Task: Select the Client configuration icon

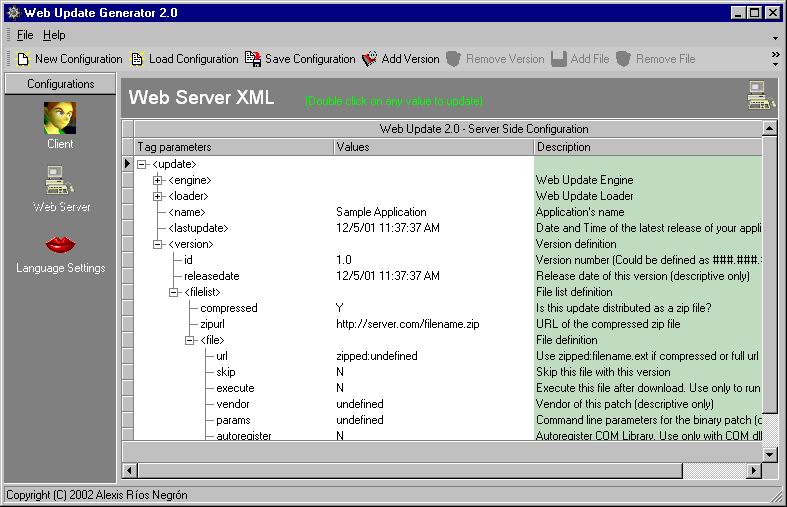Action: click(60, 119)
